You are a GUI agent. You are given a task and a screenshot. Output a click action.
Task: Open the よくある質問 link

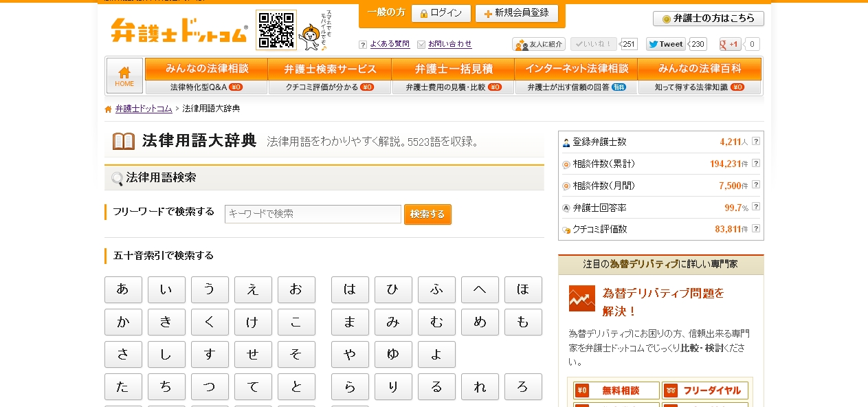[389, 44]
